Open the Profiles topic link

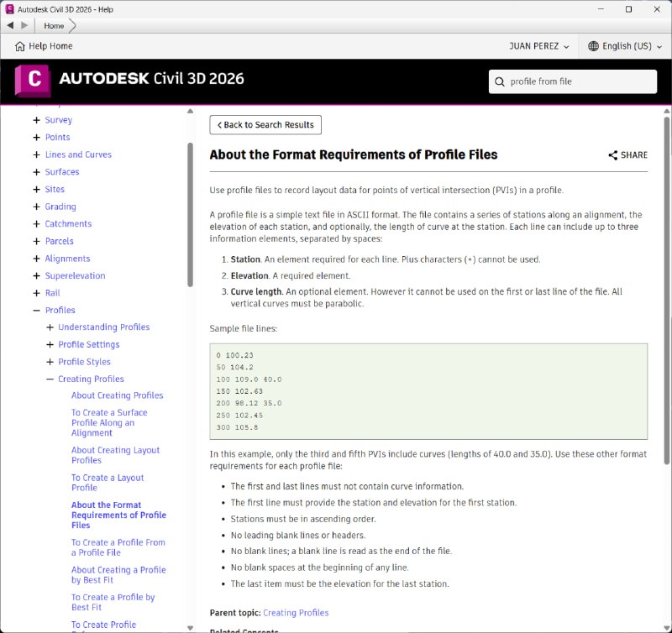60,311
